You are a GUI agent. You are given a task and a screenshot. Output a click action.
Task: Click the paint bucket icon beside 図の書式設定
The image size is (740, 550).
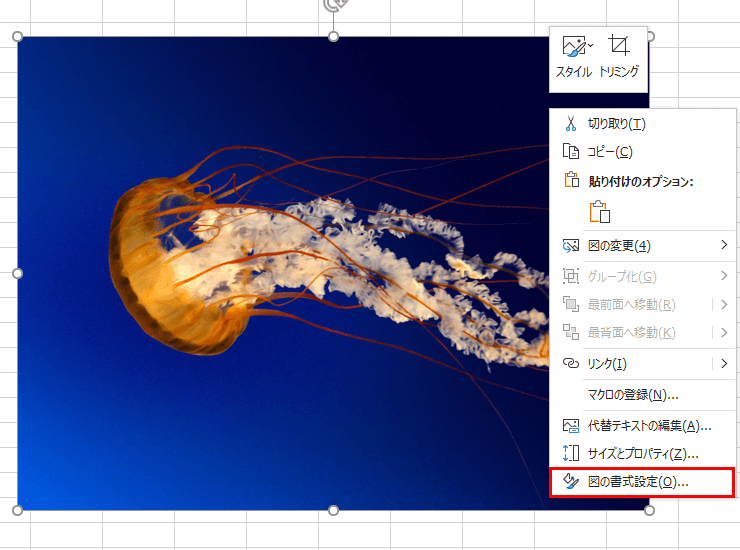(571, 481)
